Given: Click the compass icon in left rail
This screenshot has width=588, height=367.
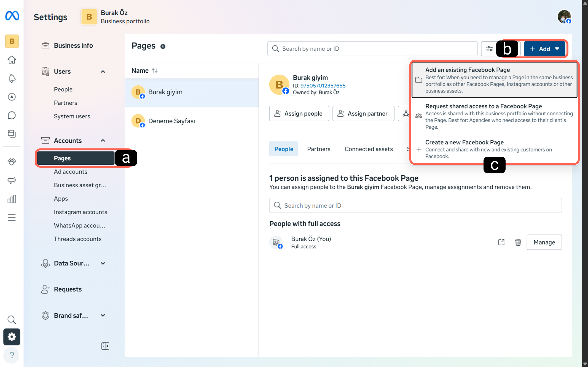Looking at the screenshot, I should [x=12, y=97].
